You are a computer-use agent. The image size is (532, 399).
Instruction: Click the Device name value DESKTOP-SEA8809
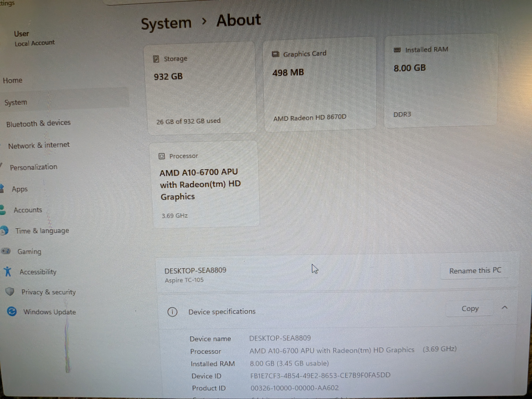[x=280, y=338]
